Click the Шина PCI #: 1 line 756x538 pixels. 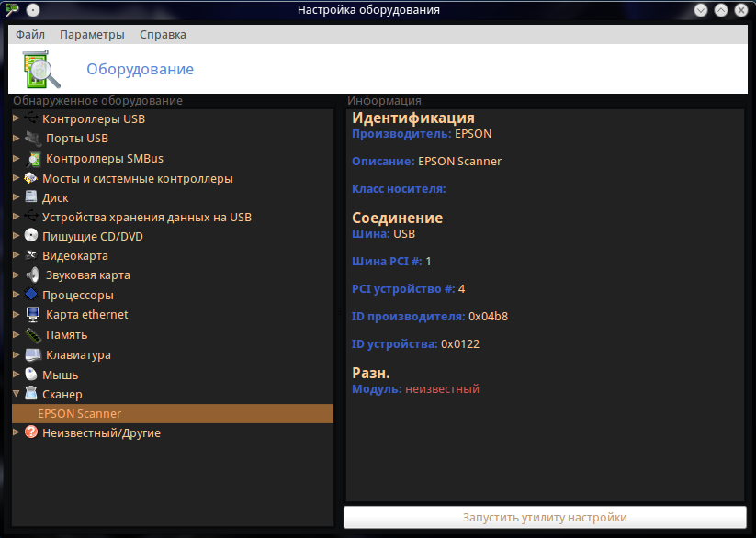pyautogui.click(x=391, y=262)
